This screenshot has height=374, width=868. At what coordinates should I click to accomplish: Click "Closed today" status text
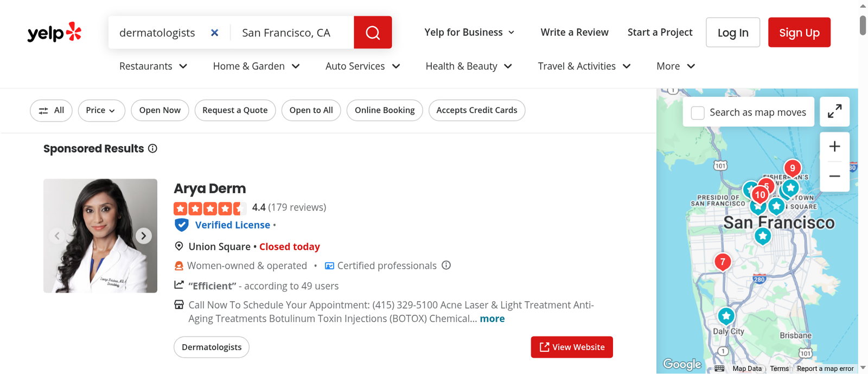pyautogui.click(x=290, y=246)
